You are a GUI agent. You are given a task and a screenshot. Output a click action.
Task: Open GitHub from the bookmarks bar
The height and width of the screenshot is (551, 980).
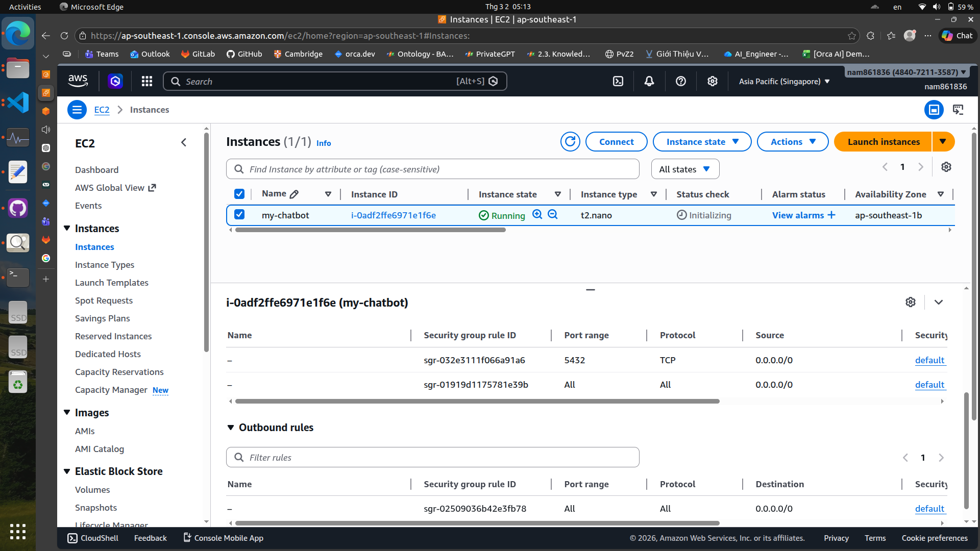[244, 54]
